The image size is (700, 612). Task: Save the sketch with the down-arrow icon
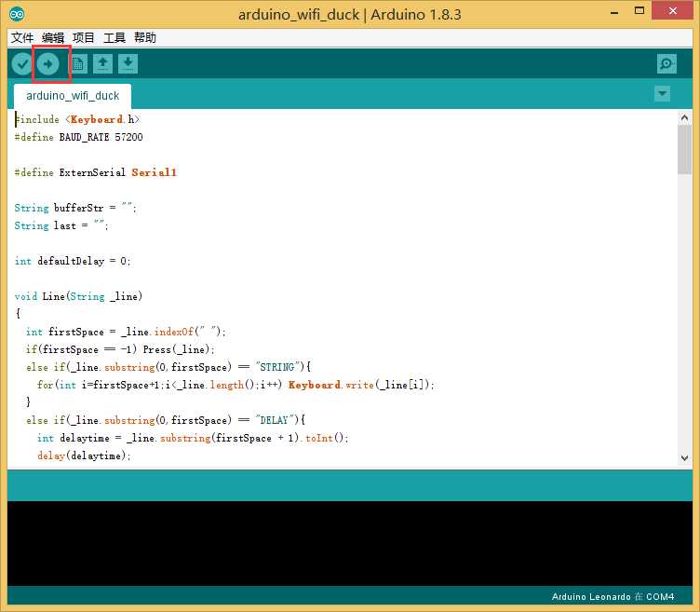(x=128, y=64)
